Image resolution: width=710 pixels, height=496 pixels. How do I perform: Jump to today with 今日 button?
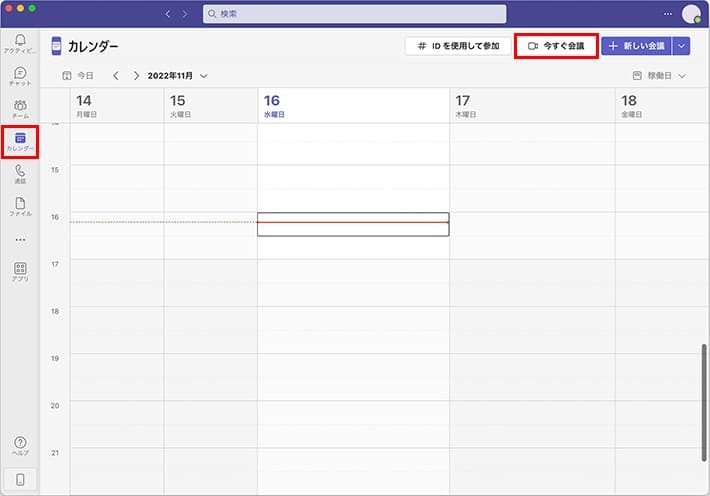pos(80,76)
